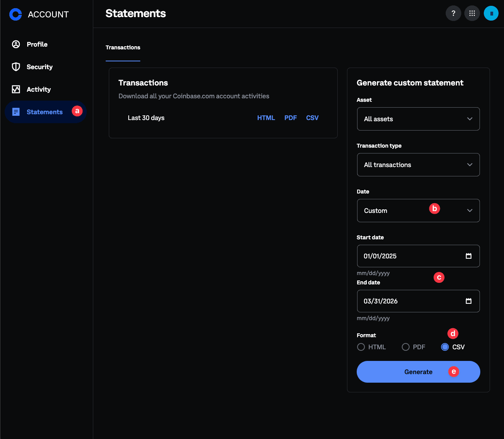Screen dimensions: 504x439
Task: Switch to the Transactions tab
Action: tap(123, 47)
